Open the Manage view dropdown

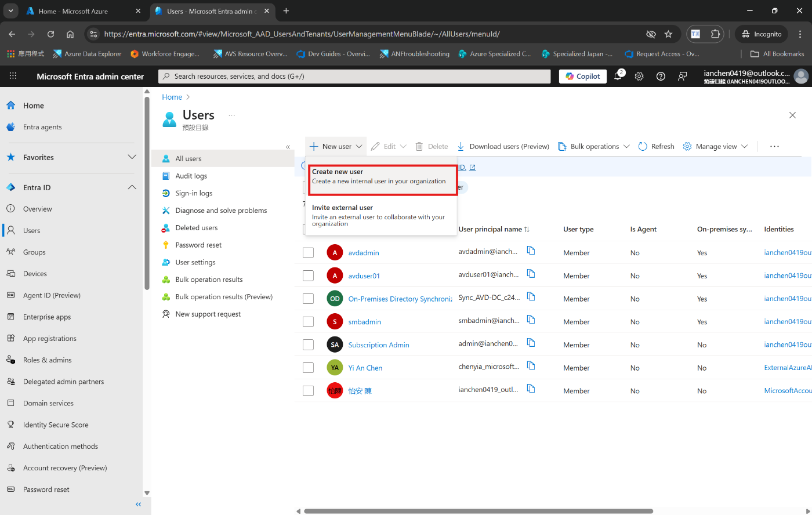pyautogui.click(x=715, y=147)
